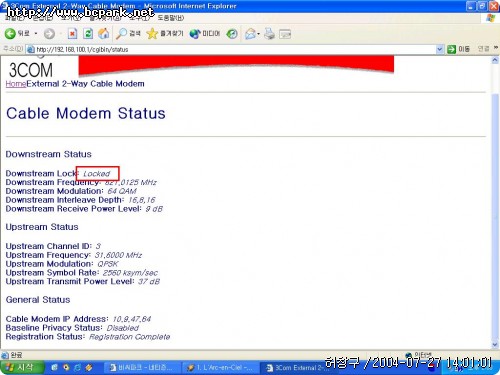Screen dimensions: 500x375
Task: Click the 3COM logo
Action: tap(31, 70)
